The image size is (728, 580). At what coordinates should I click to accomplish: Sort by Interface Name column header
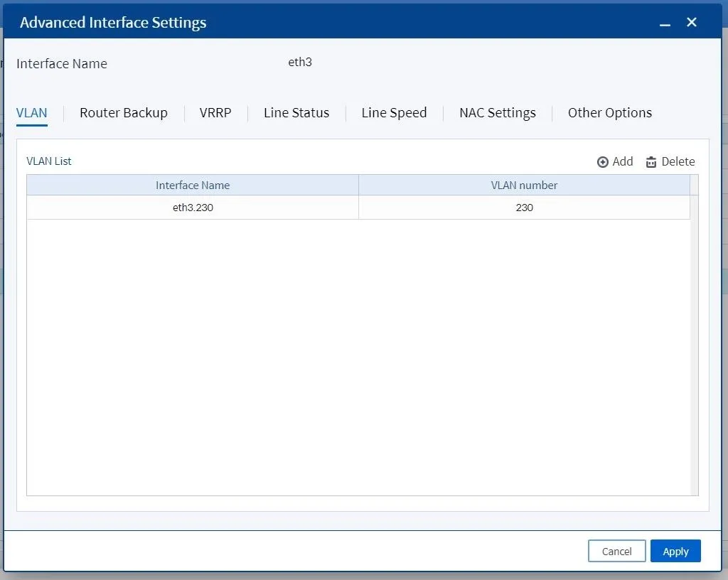[193, 185]
